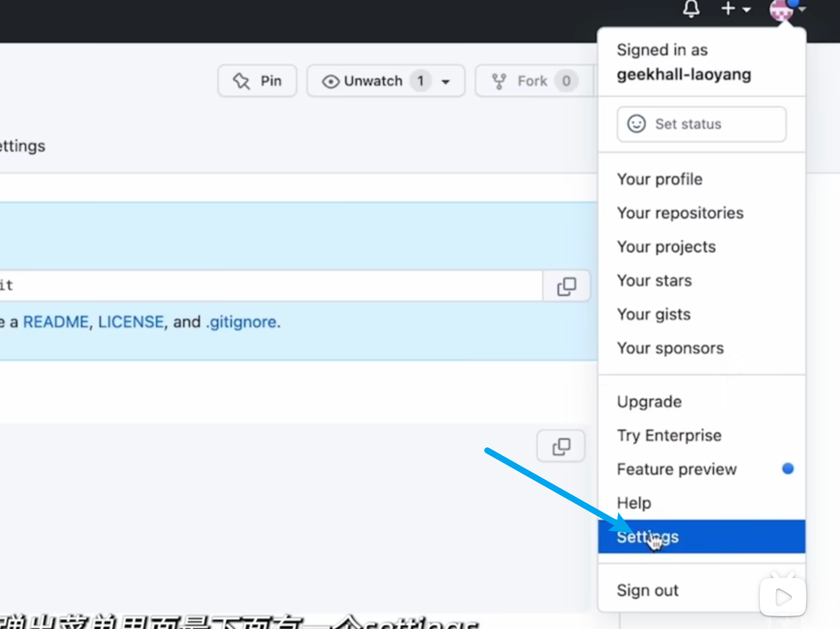Choose Try Enterprise
The image size is (840, 629).
[702, 435]
